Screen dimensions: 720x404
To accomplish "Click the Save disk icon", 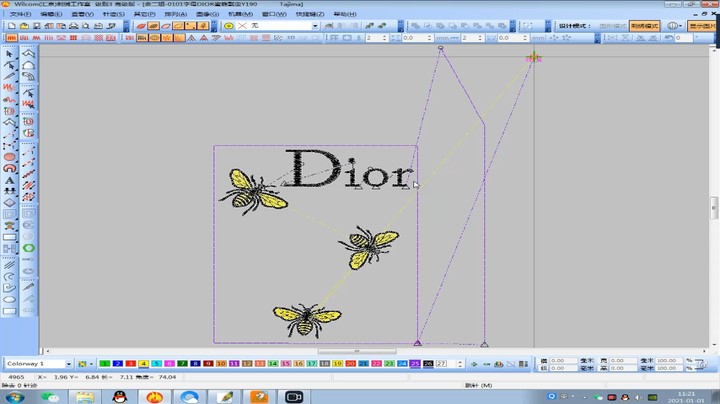I will [36, 26].
